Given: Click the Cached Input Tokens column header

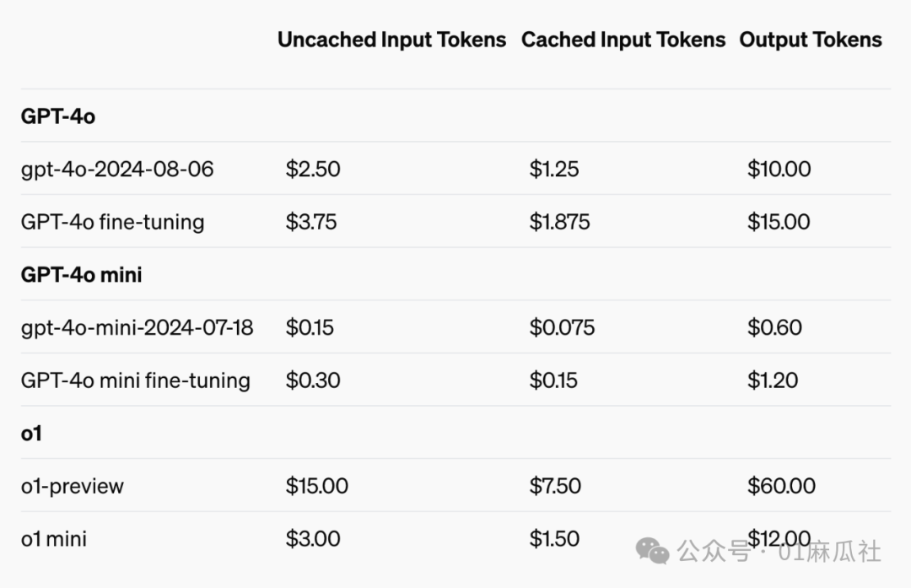Looking at the screenshot, I should [623, 40].
